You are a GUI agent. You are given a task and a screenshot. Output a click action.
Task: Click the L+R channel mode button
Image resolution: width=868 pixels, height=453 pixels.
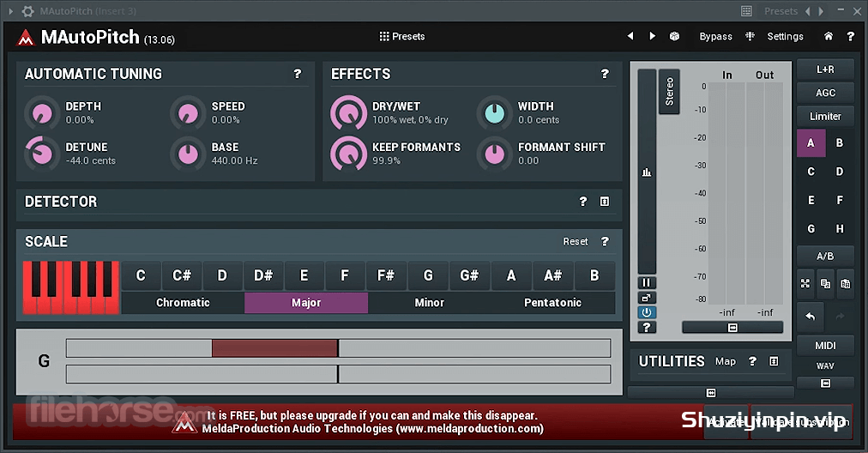pyautogui.click(x=825, y=69)
